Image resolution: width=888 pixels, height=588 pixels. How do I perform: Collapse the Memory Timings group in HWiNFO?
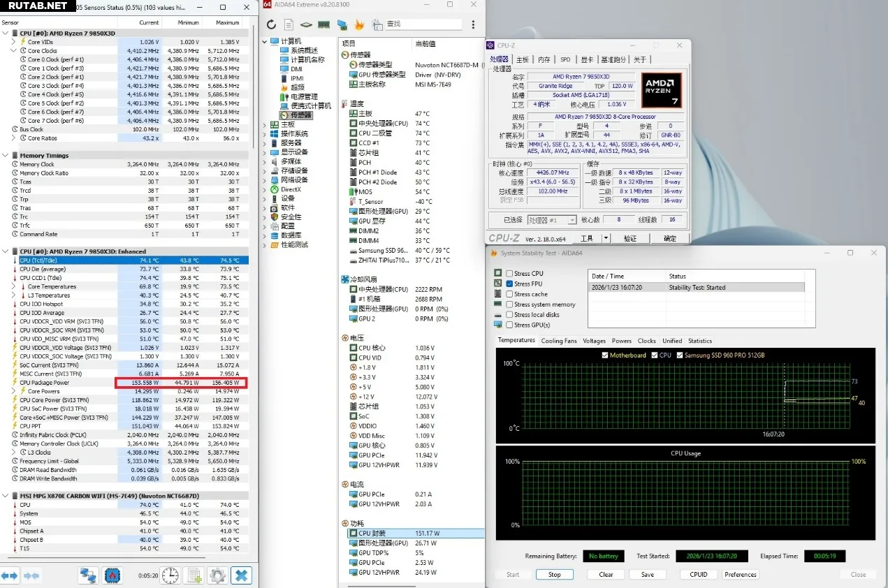(6, 156)
